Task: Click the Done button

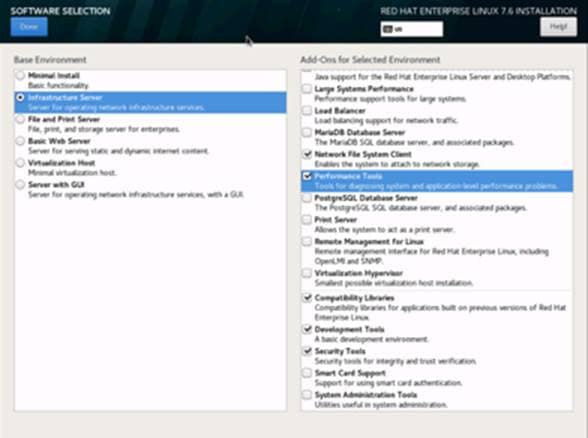Action: (29, 27)
